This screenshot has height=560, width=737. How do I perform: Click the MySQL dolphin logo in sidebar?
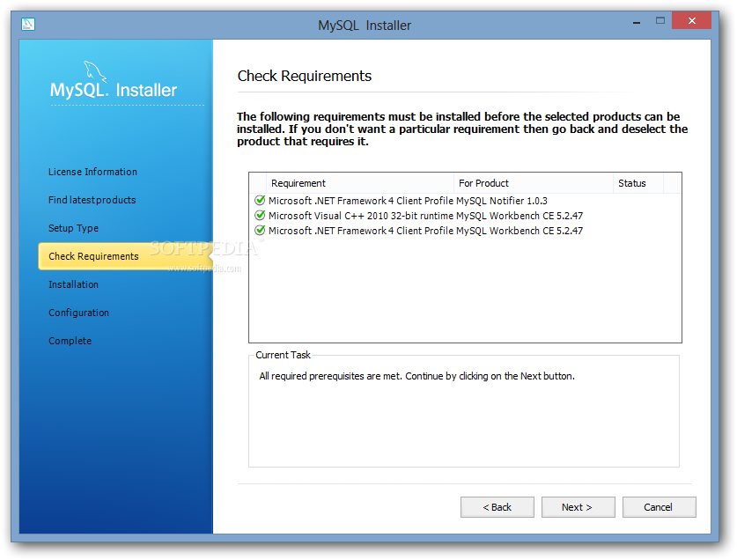[x=95, y=72]
